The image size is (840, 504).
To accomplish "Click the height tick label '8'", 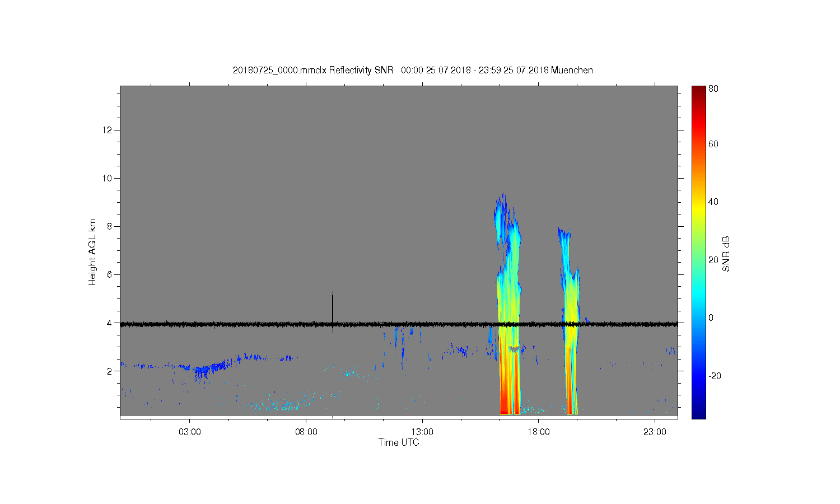I will pos(110,226).
